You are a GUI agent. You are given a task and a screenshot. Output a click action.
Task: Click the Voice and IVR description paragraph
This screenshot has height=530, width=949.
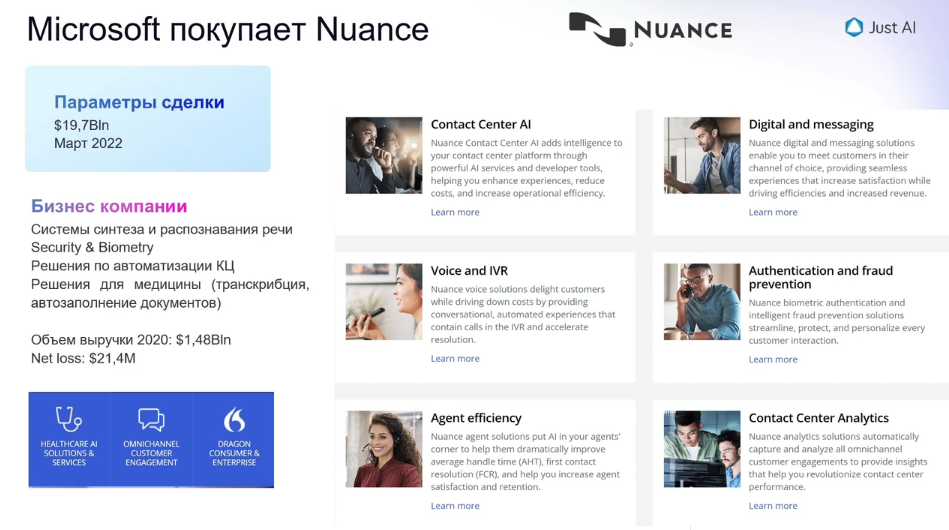click(523, 315)
